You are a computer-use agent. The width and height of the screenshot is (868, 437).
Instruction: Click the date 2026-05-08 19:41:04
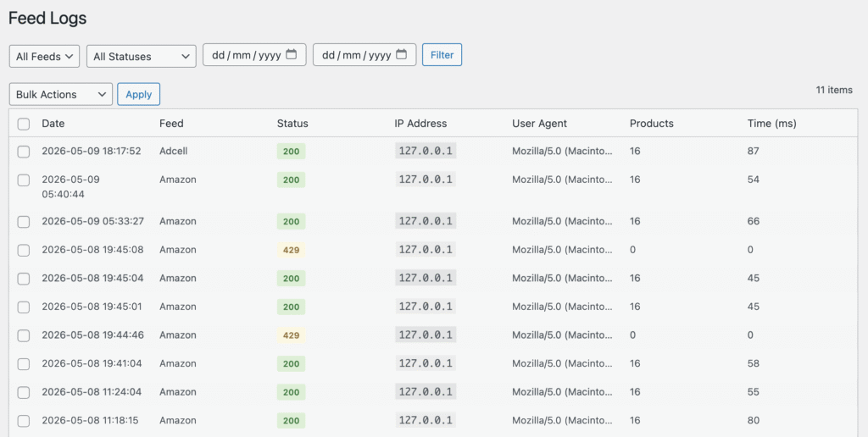[92, 363]
